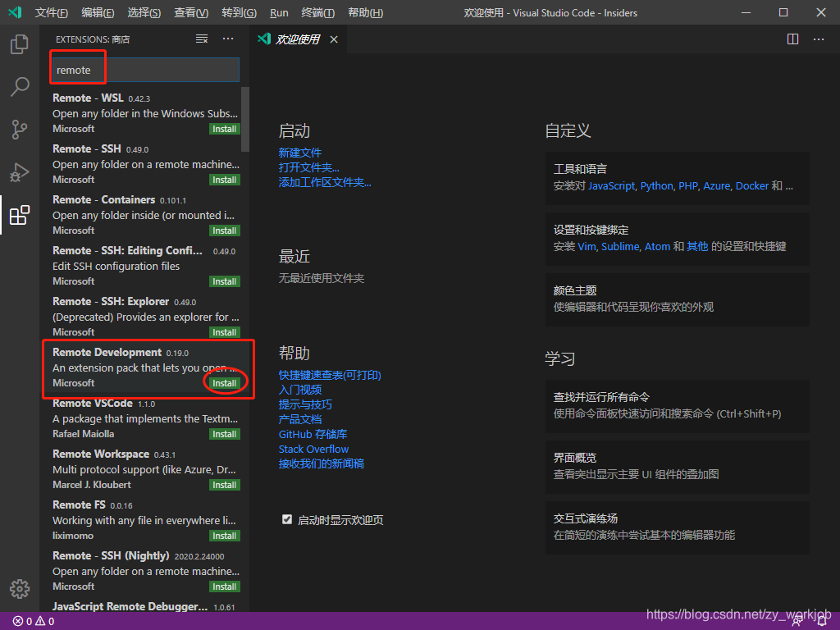Viewport: 840px width, 630px height.
Task: Click the extensions list scrollbar
Action: pyautogui.click(x=244, y=119)
